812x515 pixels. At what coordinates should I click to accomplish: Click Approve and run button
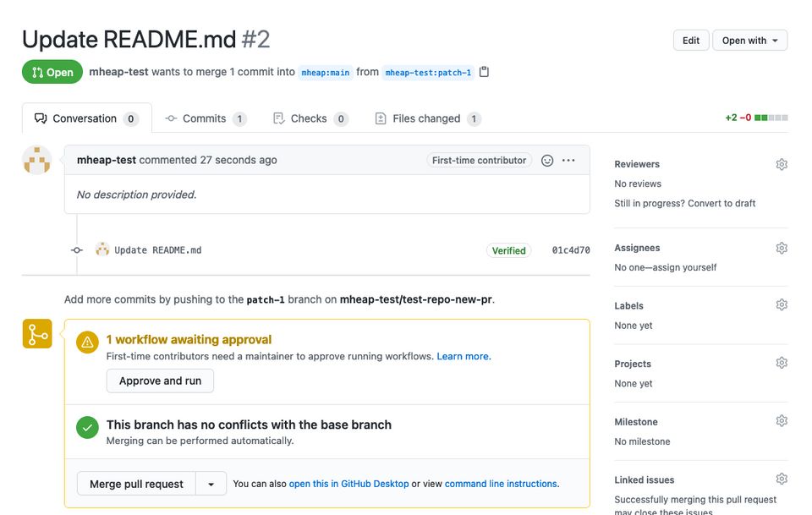[x=160, y=381]
